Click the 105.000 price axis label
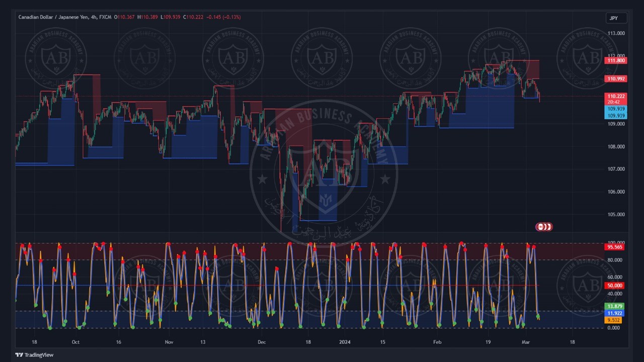 [616, 215]
